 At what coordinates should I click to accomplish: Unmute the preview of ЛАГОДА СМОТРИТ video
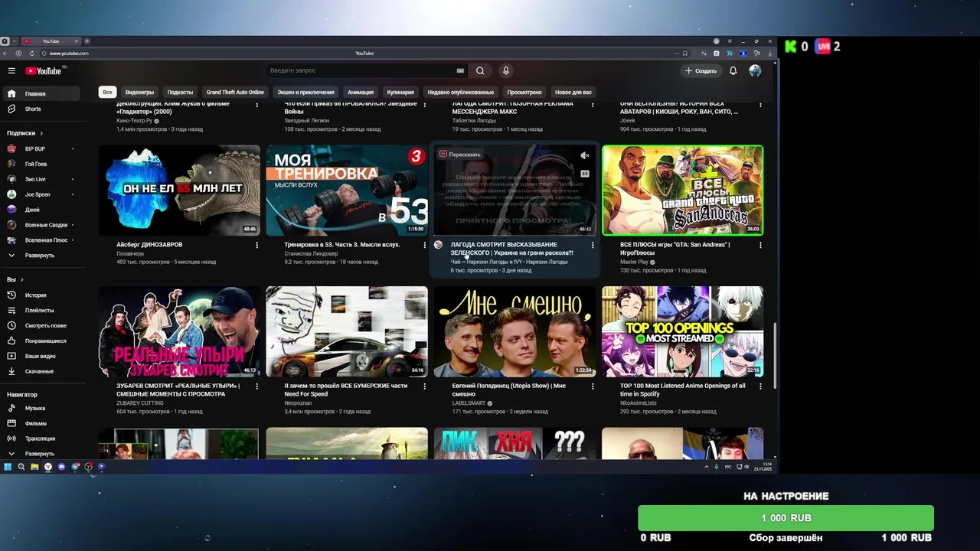[x=585, y=155]
